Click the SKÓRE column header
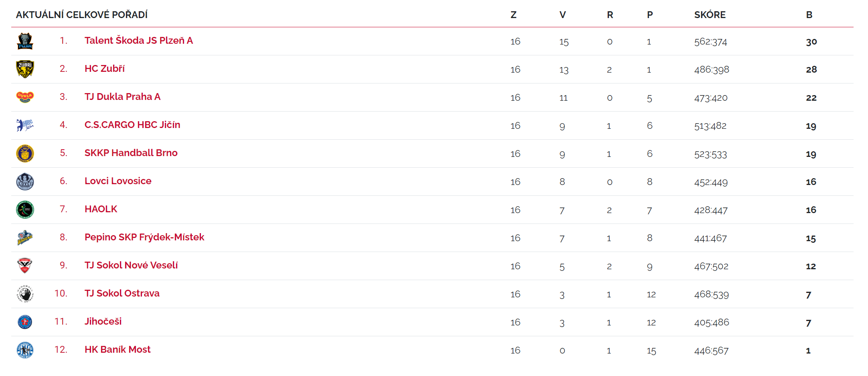This screenshot has height=376, width=868. (x=710, y=15)
